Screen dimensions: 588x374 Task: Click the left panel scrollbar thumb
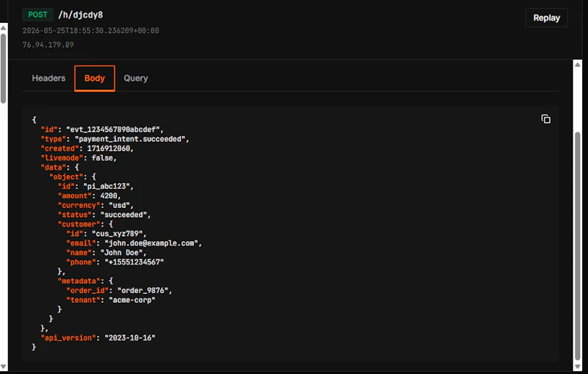tap(4, 68)
